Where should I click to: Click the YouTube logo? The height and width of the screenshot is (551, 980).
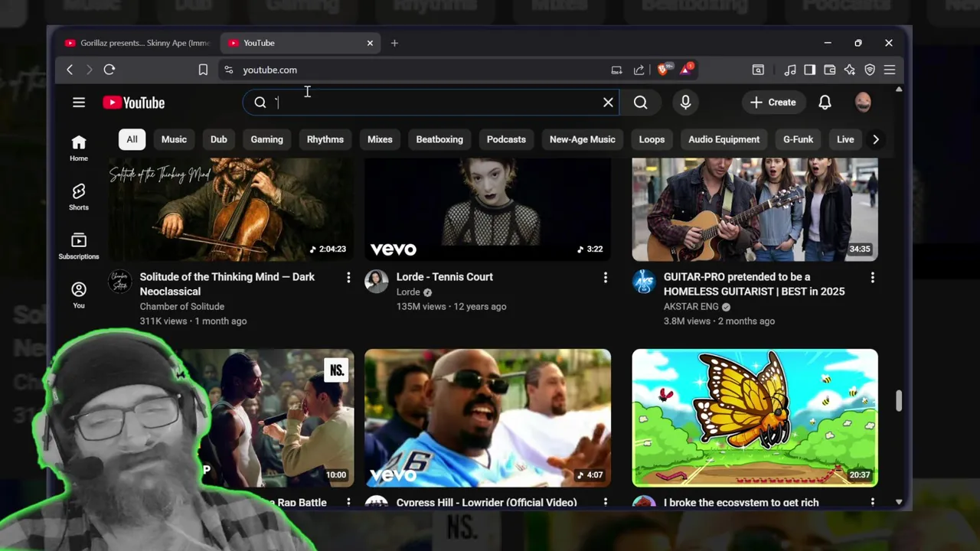click(134, 103)
